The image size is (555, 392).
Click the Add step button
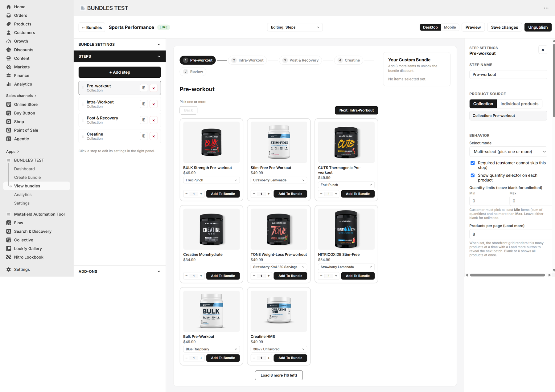click(120, 72)
